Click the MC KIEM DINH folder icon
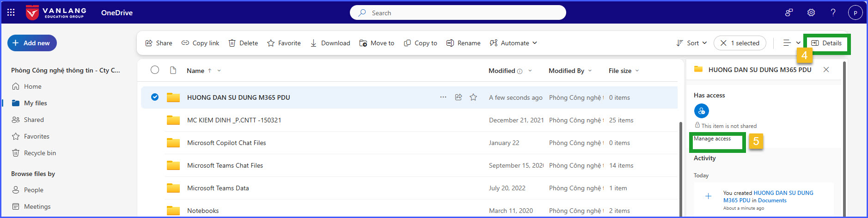The width and height of the screenshot is (868, 218). coord(173,120)
